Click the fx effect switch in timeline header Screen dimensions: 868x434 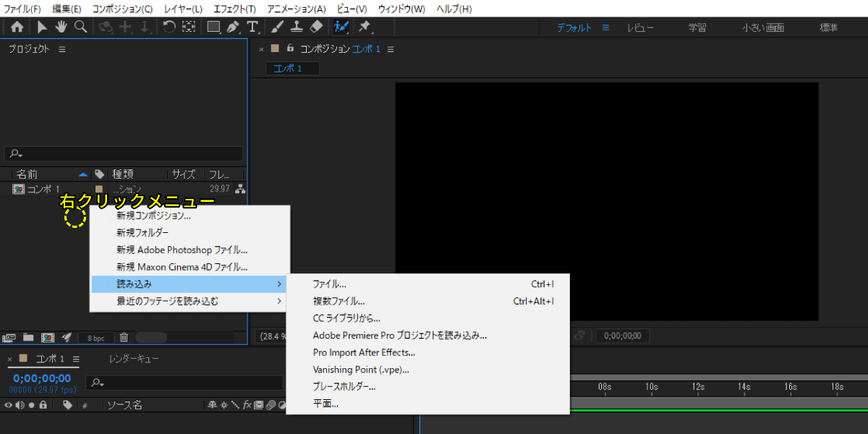247,405
